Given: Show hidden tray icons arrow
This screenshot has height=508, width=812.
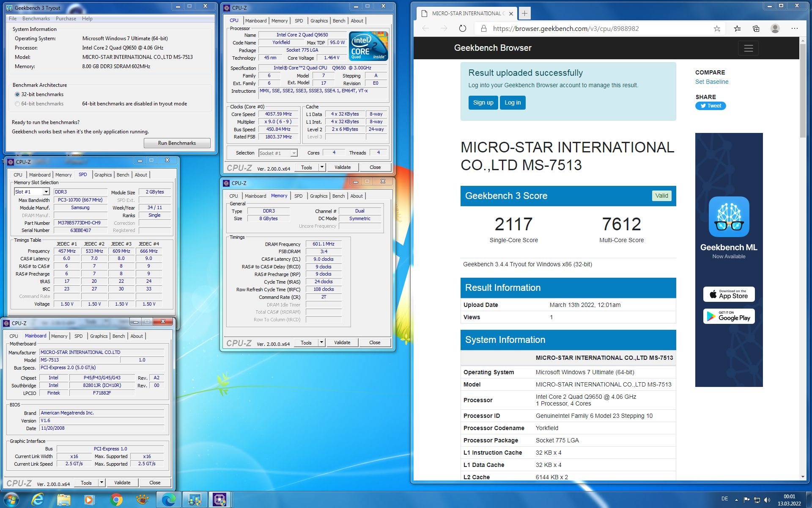Looking at the screenshot, I should pos(736,500).
